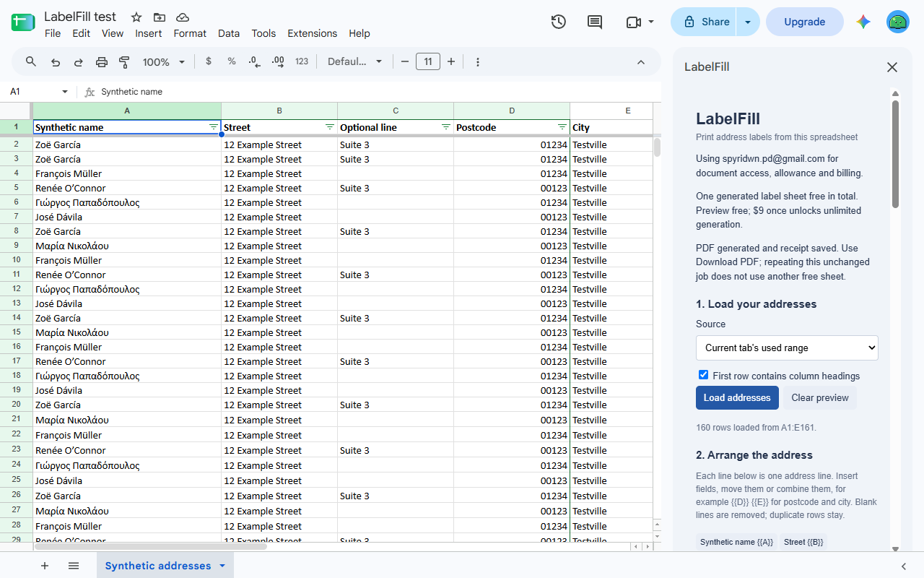
Task: Close the LabelFill sidebar
Action: [892, 67]
